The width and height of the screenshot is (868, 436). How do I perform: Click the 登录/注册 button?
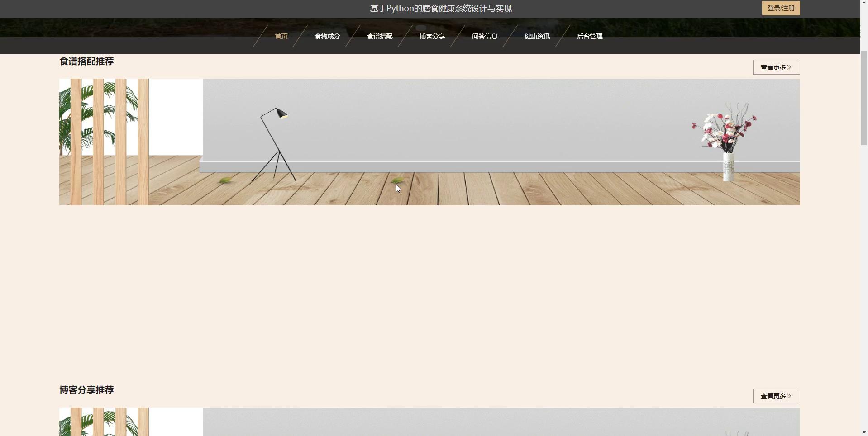[781, 8]
